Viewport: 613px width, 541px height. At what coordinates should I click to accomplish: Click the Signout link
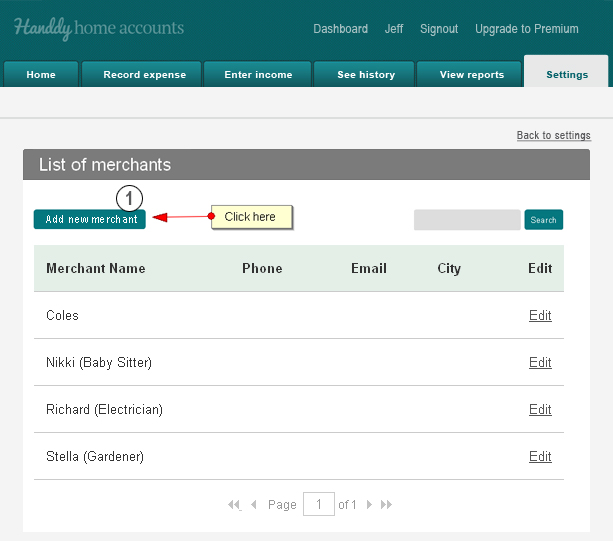pyautogui.click(x=439, y=29)
